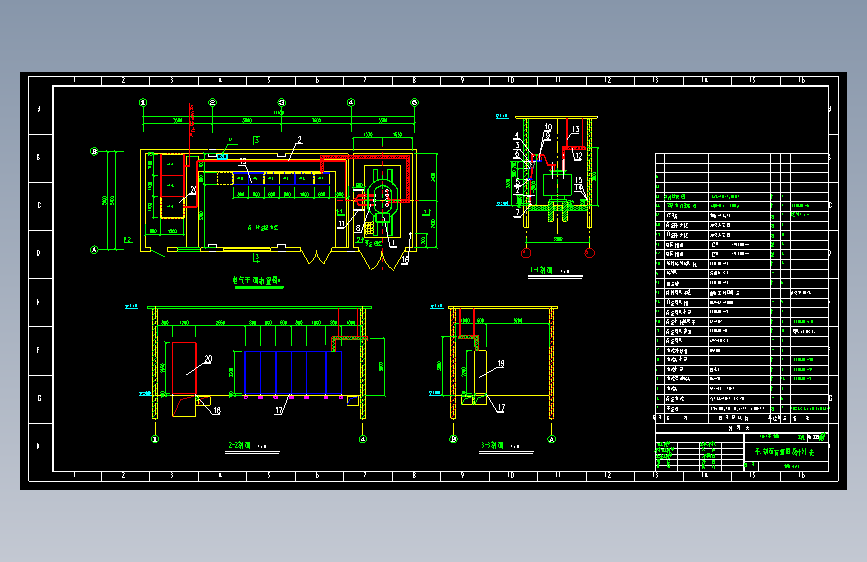Click callout 19 in the 3-3 section
Viewport: 867px width, 562px height.
(x=500, y=363)
